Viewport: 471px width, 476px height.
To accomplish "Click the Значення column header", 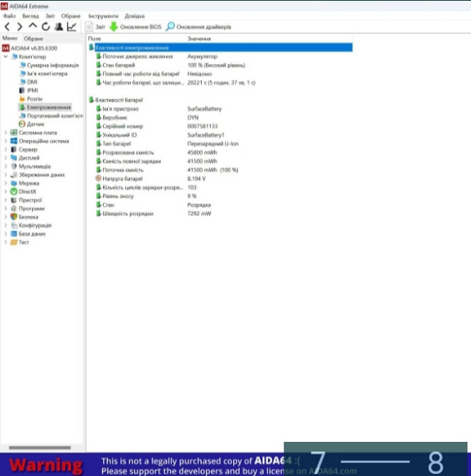I will (x=199, y=38).
